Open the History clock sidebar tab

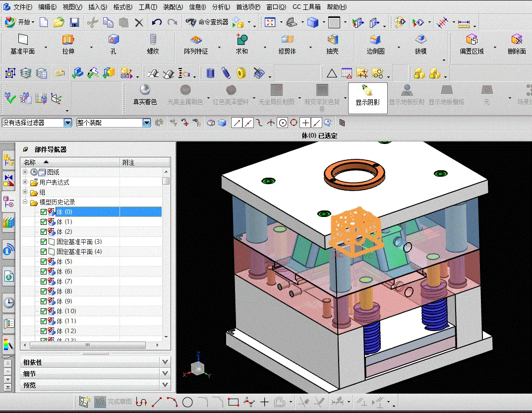[x=8, y=303]
